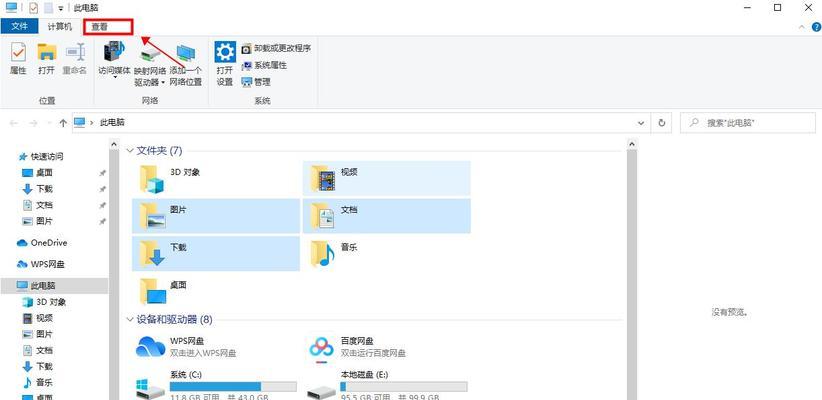Click 视频 under 此电脑 tree

coord(45,318)
